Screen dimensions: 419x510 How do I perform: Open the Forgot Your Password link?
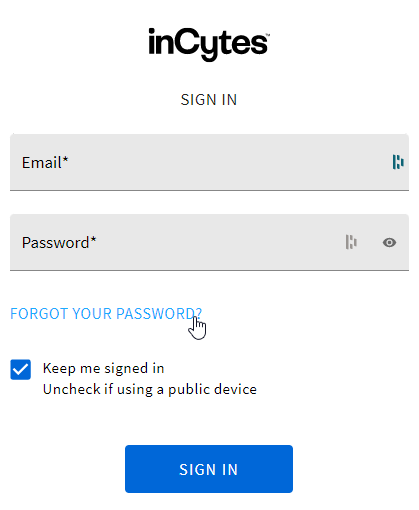pyautogui.click(x=106, y=314)
